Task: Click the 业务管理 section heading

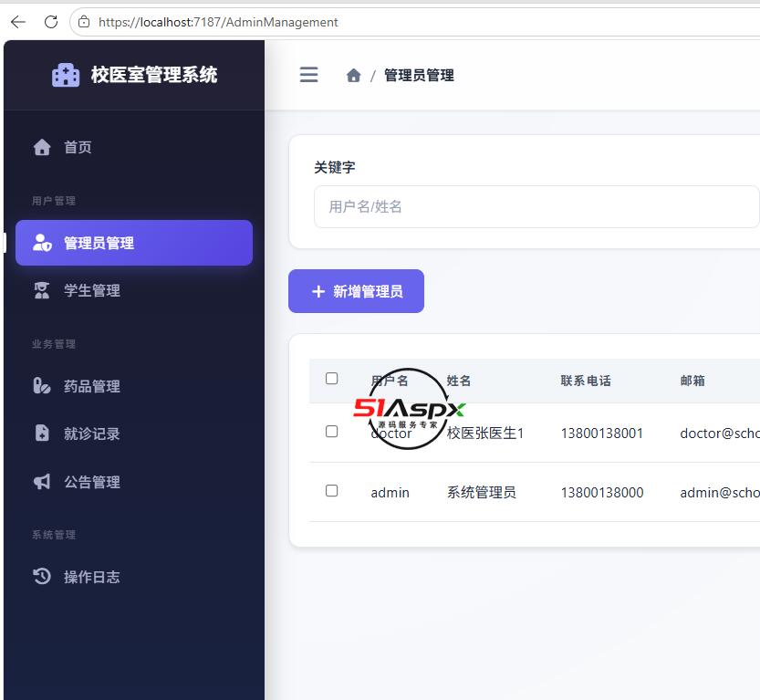Action: 54,344
